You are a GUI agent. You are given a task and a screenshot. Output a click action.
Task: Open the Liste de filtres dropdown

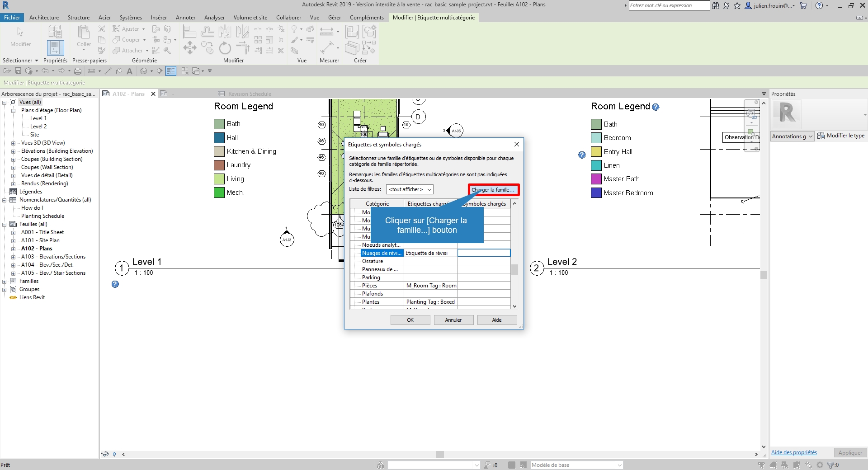pyautogui.click(x=410, y=189)
